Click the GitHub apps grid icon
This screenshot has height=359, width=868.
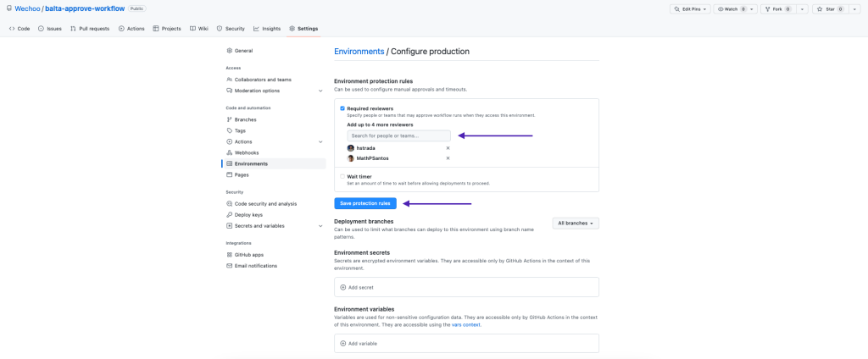click(x=230, y=255)
